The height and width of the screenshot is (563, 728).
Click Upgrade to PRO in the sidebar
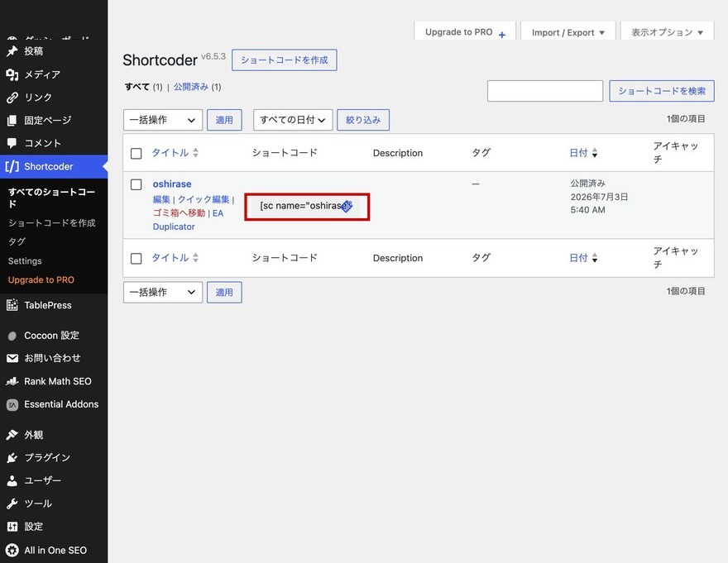(41, 280)
